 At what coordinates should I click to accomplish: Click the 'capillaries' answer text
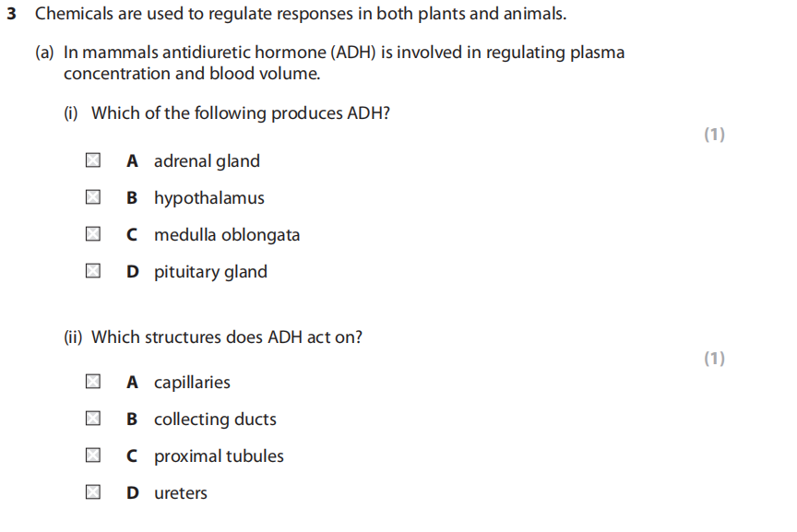click(192, 383)
